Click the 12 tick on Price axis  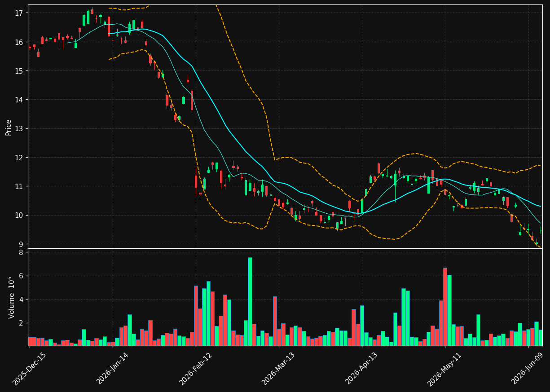click(19, 158)
